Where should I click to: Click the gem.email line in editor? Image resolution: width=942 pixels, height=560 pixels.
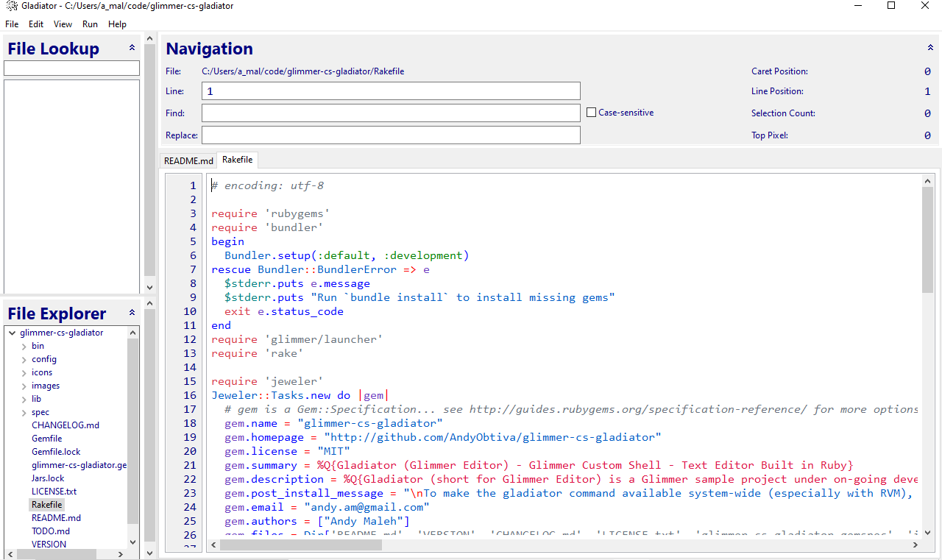pos(327,507)
